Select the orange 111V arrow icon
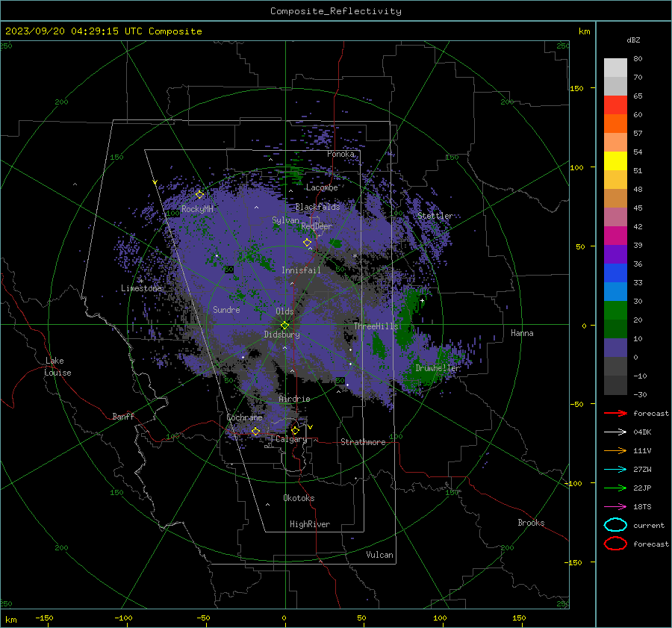Viewport: 672px width, 628px height. click(x=615, y=450)
